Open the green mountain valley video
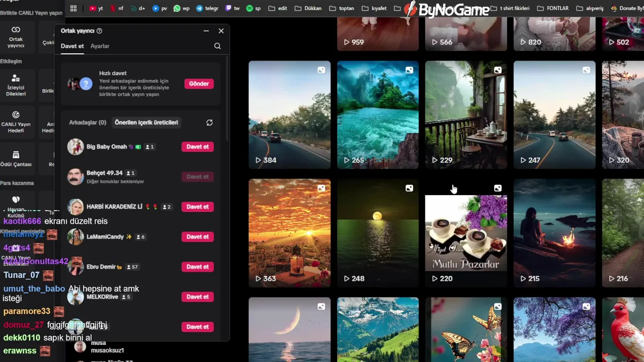644x362 pixels. point(378,329)
